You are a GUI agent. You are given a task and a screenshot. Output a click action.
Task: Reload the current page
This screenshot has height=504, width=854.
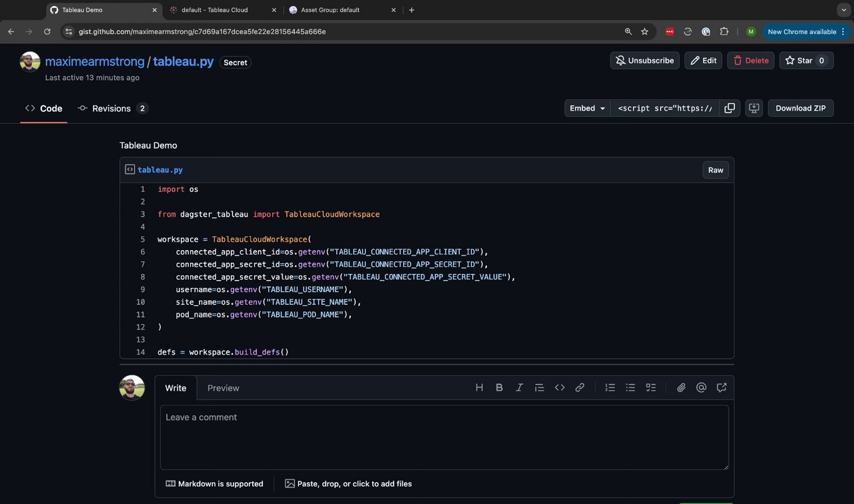[x=47, y=31]
